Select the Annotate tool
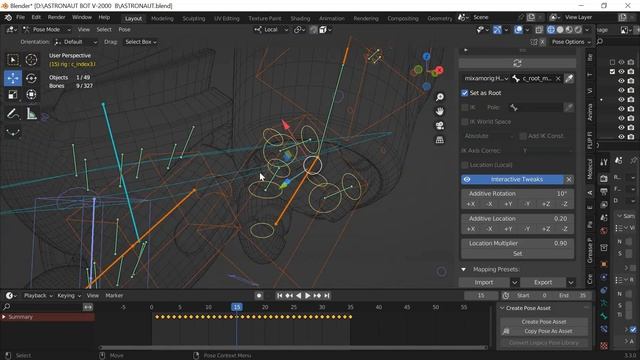Viewport: 640px width, 360px height. pos(13,114)
